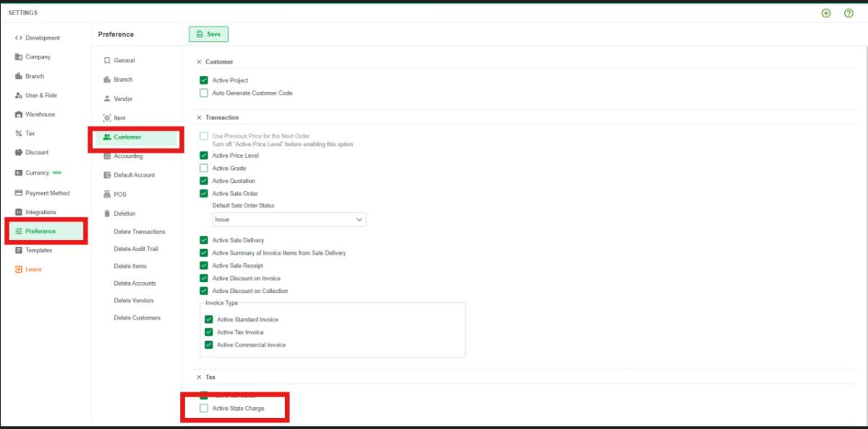This screenshot has width=868, height=429.
Task: Toggle the Active Price Level checkbox
Action: point(204,156)
